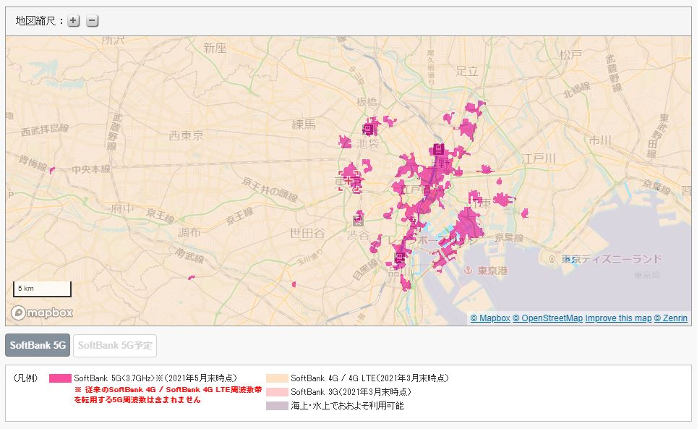The image size is (698, 430).
Task: Click the 市川 label on the map
Action: pyautogui.click(x=600, y=141)
